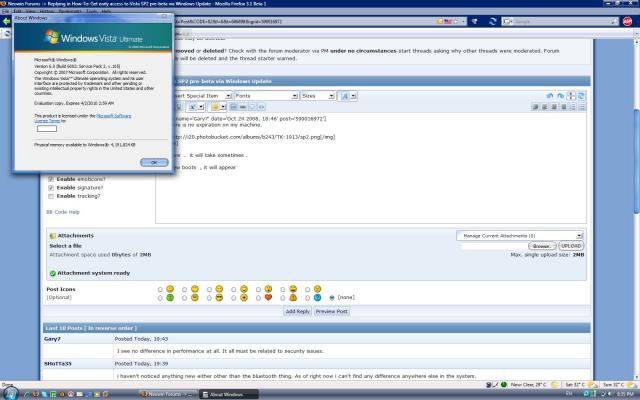
Task: Click the Adblock stop-sign icon in Firefox
Action: pyautogui.click(x=627, y=22)
